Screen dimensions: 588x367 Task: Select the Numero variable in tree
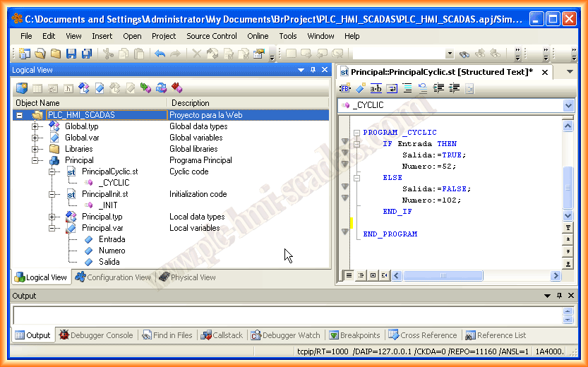[x=112, y=251]
